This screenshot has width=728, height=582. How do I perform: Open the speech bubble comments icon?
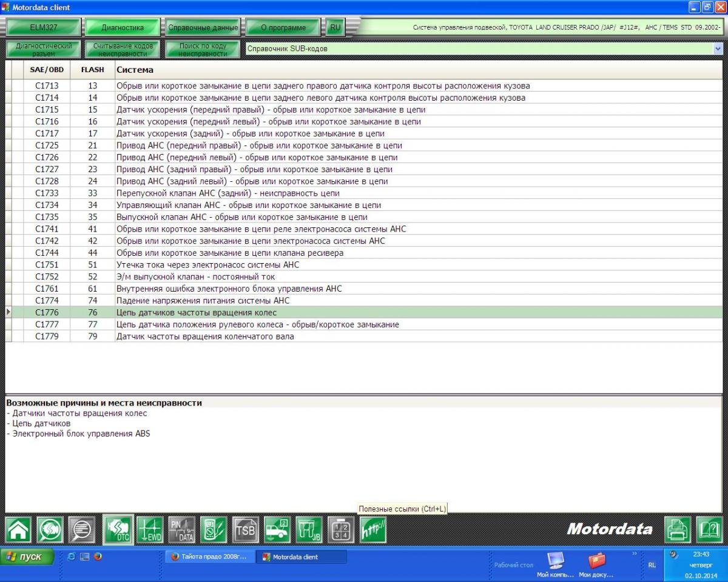(81, 530)
